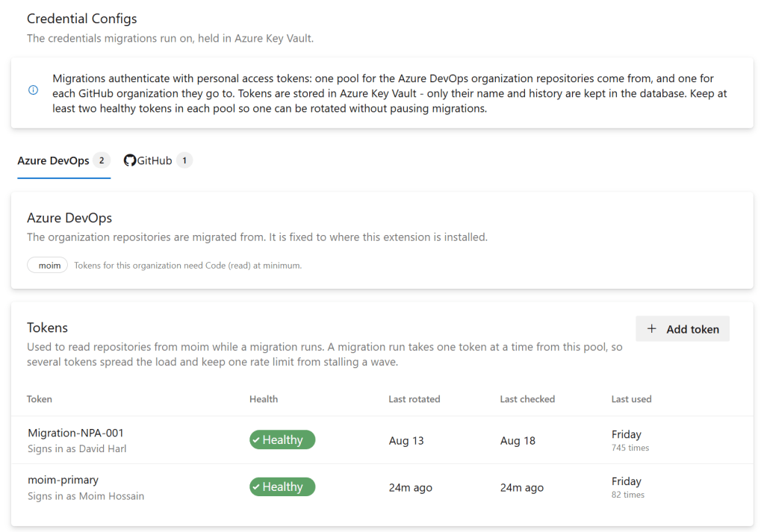Image resolution: width=764 pixels, height=532 pixels.
Task: Click Friday in the moim-primary row
Action: pyautogui.click(x=626, y=481)
